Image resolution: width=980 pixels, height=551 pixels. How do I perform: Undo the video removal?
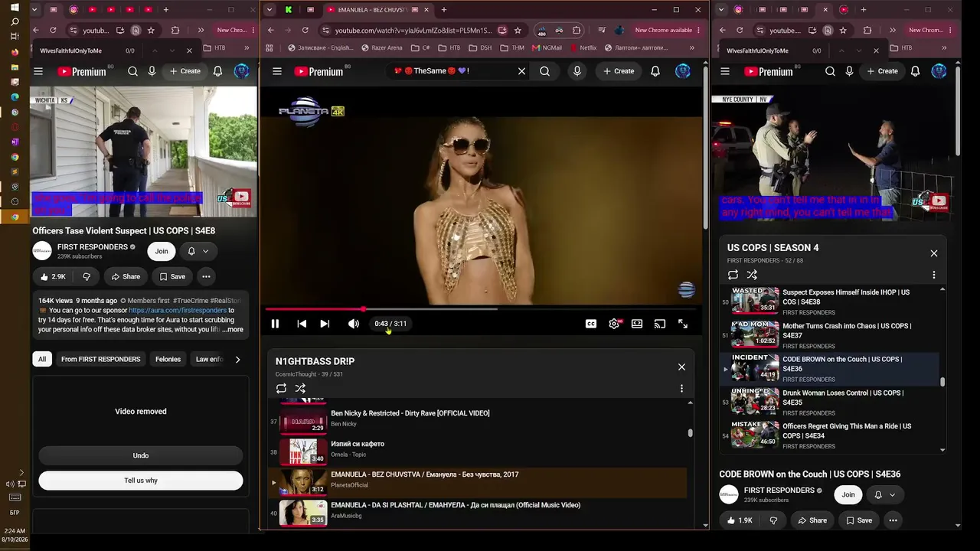(x=141, y=455)
